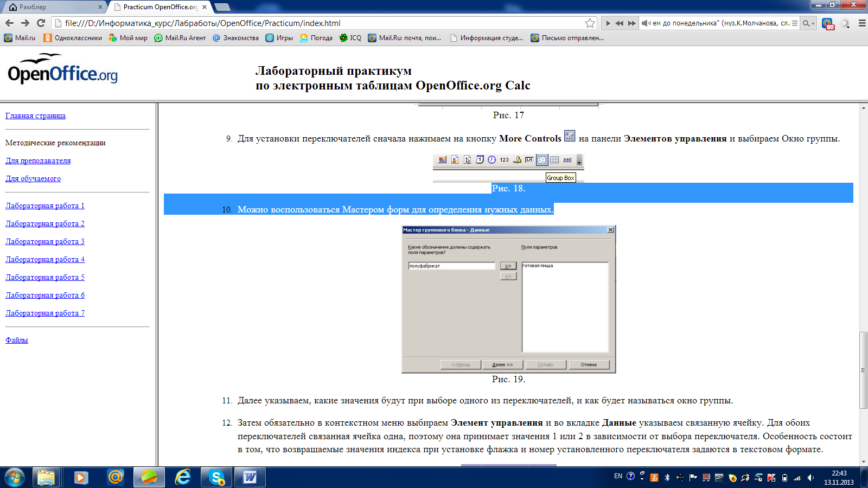Viewport: 868px width, 488px height.
Task: Open Лабораторная работа 5
Action: (x=45, y=277)
